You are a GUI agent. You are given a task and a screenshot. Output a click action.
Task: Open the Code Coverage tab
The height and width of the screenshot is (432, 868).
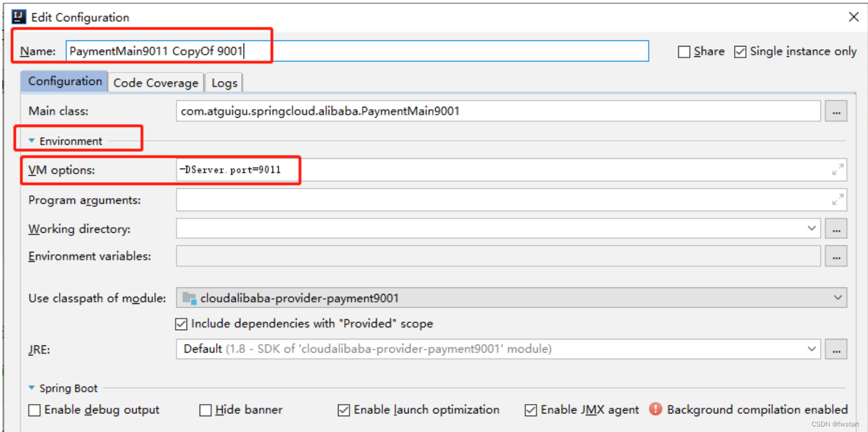point(156,83)
